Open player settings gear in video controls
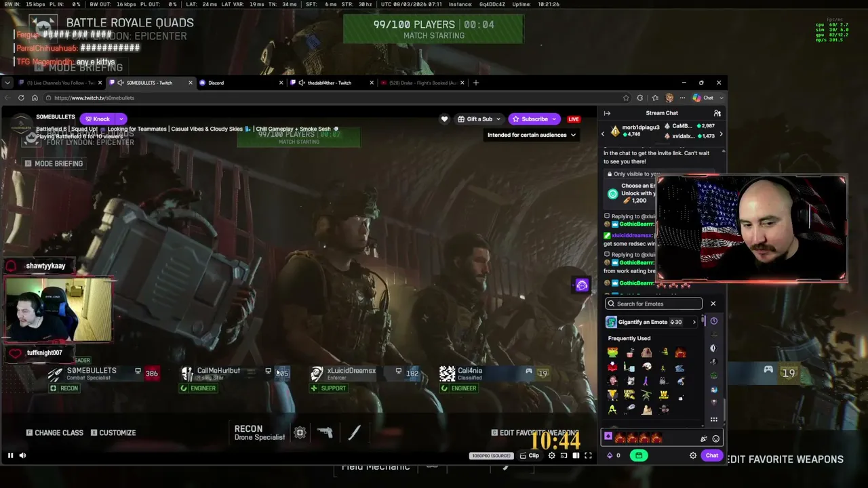This screenshot has width=868, height=488. pyautogui.click(x=551, y=455)
